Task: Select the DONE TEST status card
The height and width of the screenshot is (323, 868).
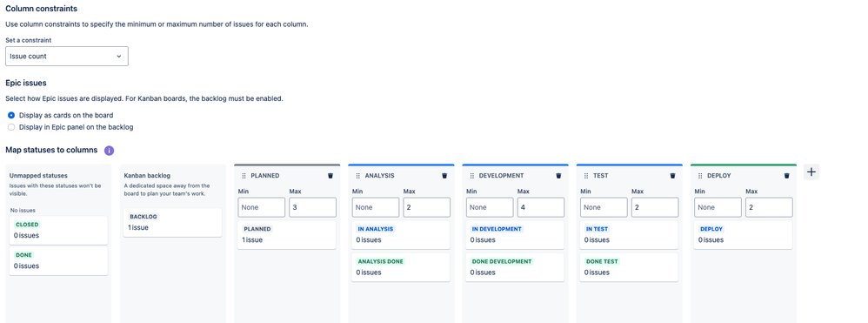Action: pyautogui.click(x=629, y=267)
